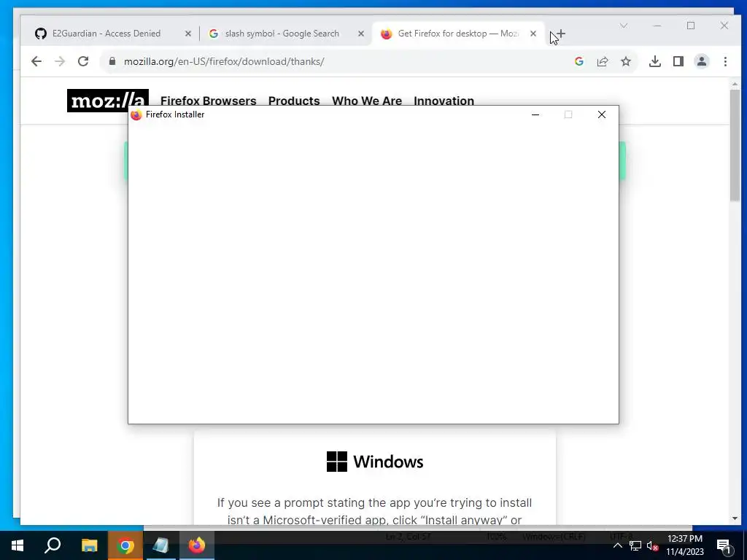Click the Mozilla logo
Viewport: 747px width, 560px height.
coord(108,101)
